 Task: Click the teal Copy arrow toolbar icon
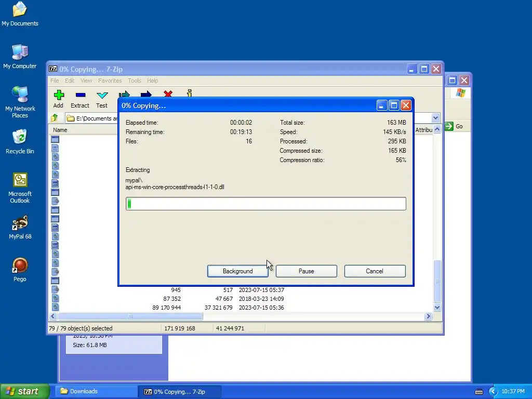(124, 94)
